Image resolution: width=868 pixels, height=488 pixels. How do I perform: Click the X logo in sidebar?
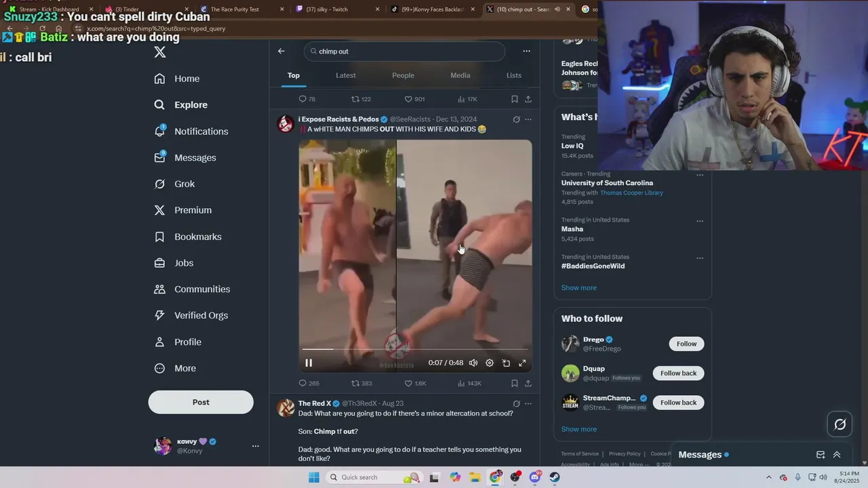(x=160, y=52)
